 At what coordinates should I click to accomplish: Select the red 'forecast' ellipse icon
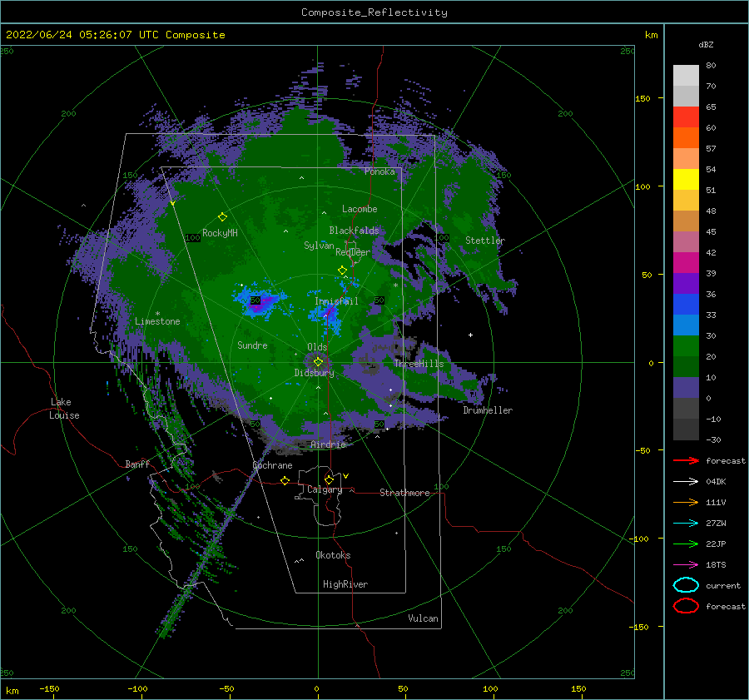tap(686, 606)
